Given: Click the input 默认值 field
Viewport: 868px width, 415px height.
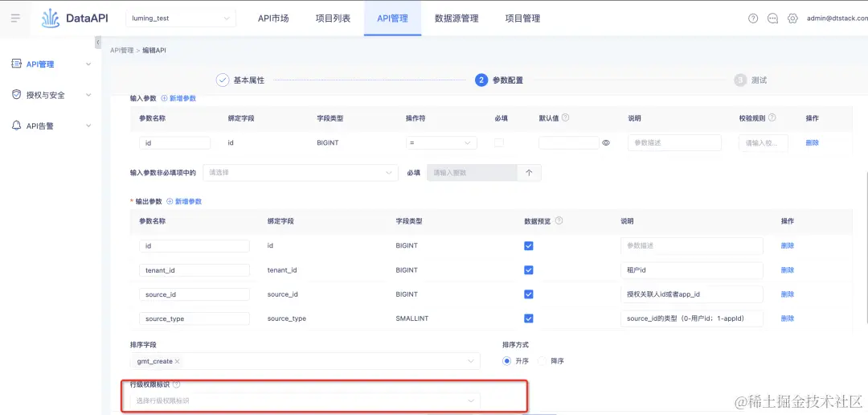Looking at the screenshot, I should click(569, 143).
